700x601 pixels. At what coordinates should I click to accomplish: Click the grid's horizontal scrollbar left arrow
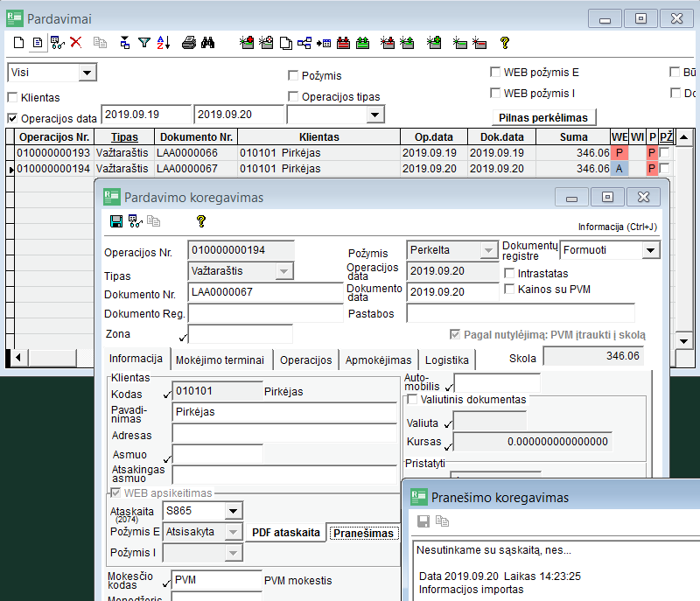click(x=18, y=358)
